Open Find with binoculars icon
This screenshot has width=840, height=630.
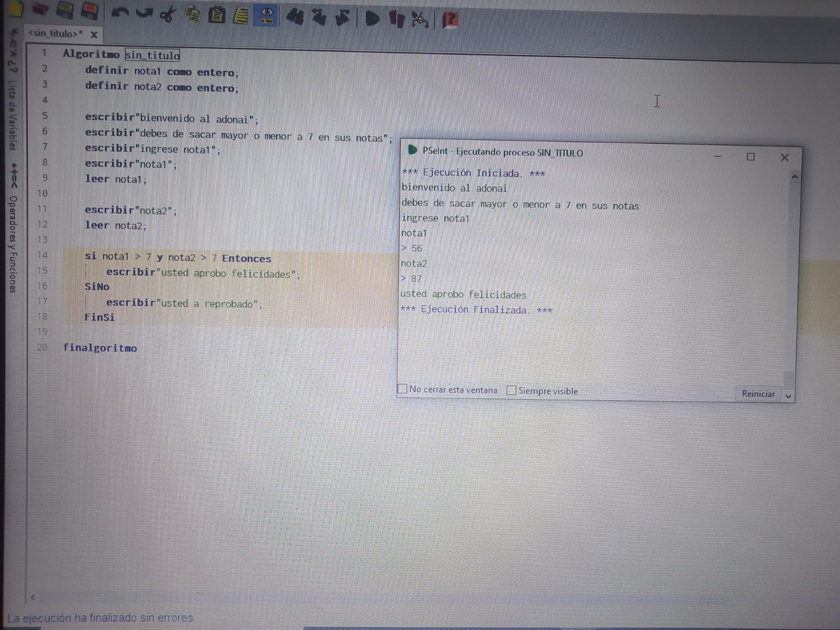pos(295,17)
